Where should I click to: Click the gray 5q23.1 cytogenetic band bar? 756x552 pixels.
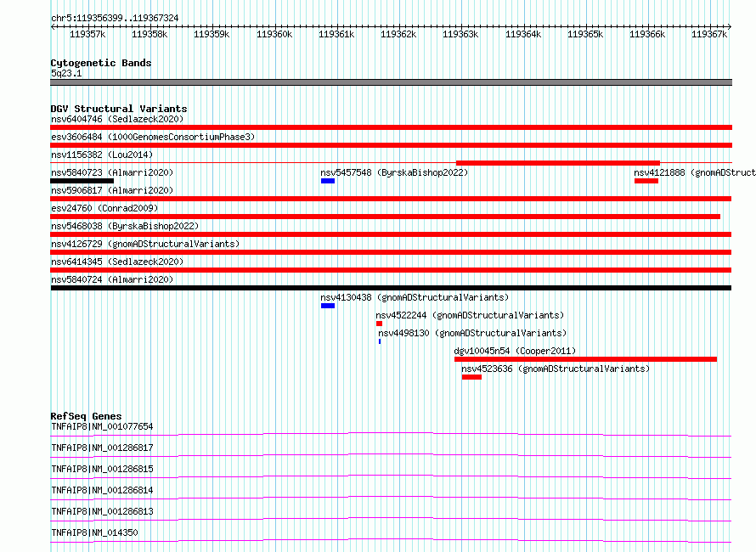pyautogui.click(x=391, y=82)
